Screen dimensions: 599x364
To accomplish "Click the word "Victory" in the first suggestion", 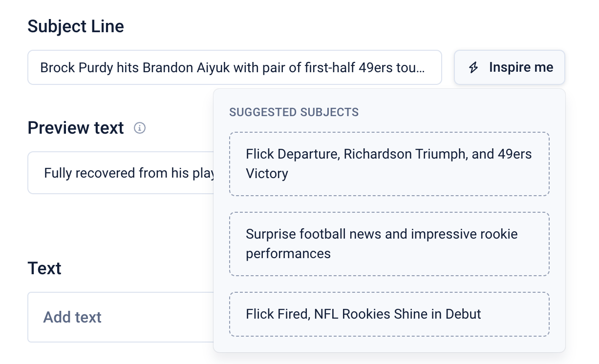I will (x=267, y=174).
